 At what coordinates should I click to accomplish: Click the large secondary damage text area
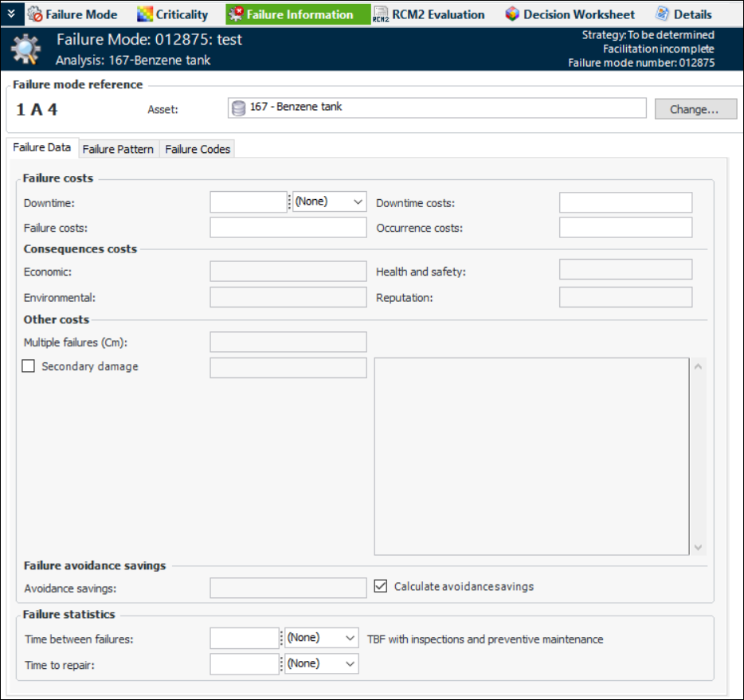(x=531, y=456)
